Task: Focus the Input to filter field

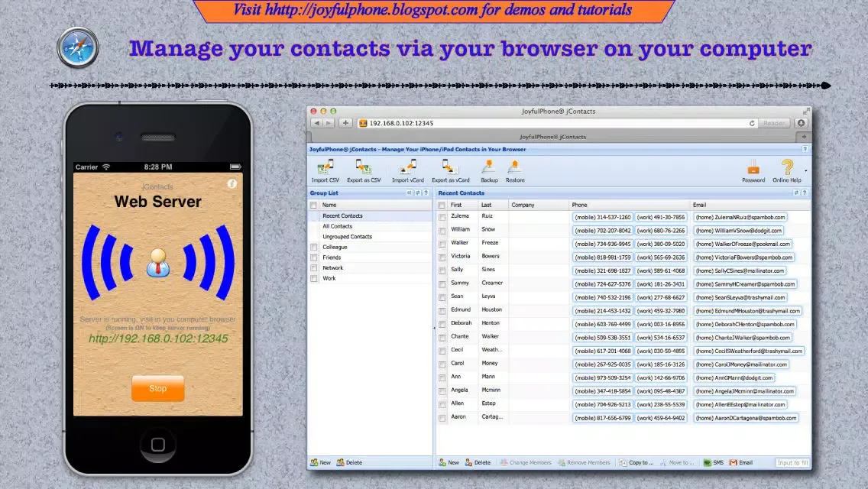Action: [792, 462]
